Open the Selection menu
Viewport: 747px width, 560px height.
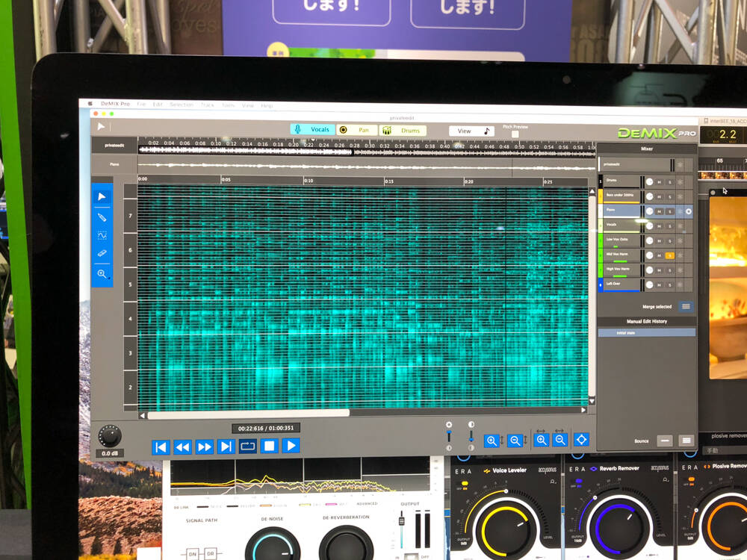(182, 105)
